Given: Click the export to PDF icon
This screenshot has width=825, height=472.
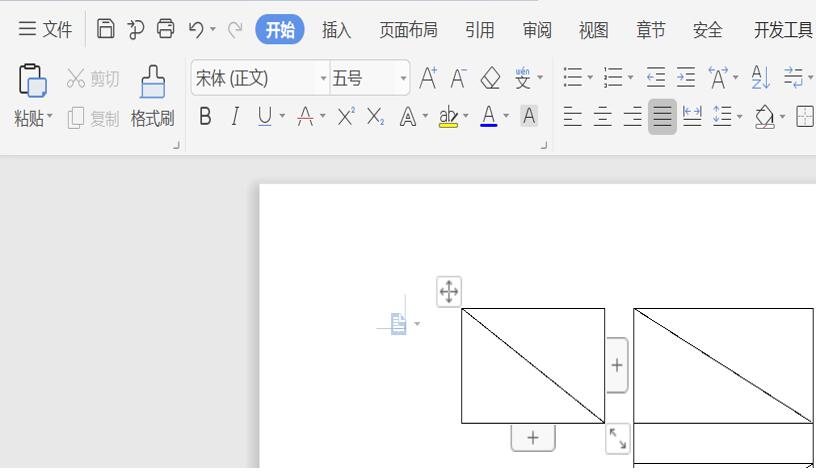Looking at the screenshot, I should click(x=136, y=29).
